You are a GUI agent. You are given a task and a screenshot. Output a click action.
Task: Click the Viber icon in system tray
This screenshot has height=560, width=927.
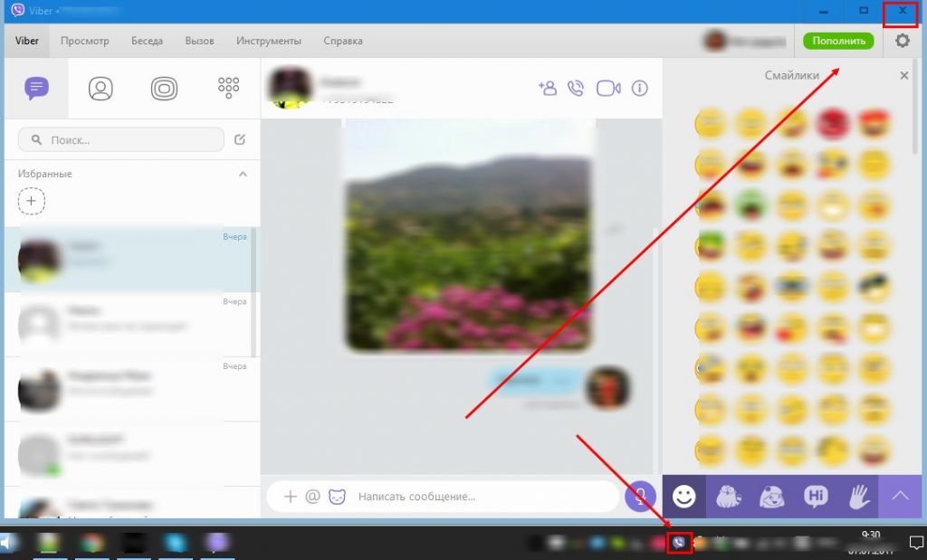pos(679,543)
